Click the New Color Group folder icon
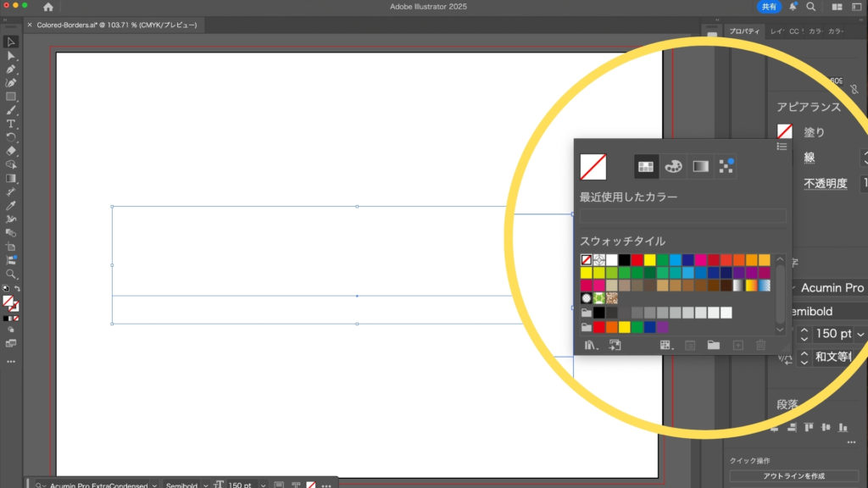Viewport: 868px width, 488px height. point(714,345)
